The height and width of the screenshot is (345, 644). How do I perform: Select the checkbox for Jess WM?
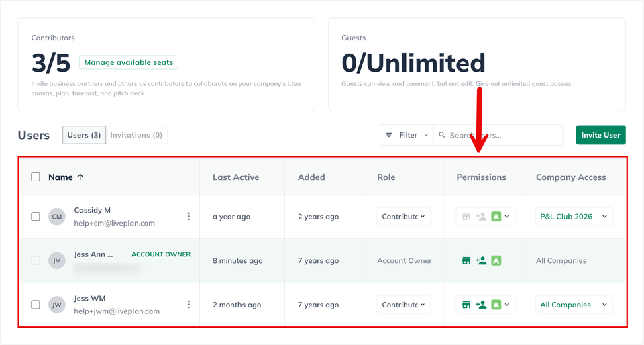click(x=36, y=304)
